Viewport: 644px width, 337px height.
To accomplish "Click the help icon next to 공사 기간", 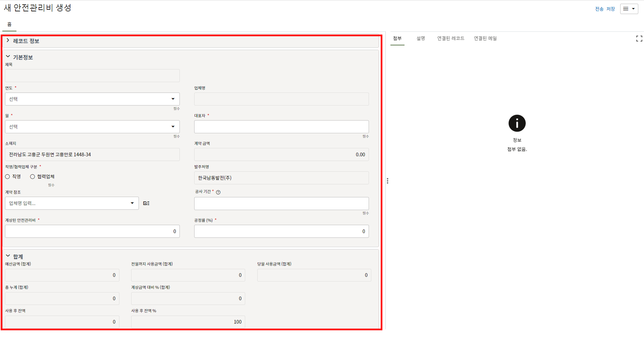I will click(x=218, y=192).
